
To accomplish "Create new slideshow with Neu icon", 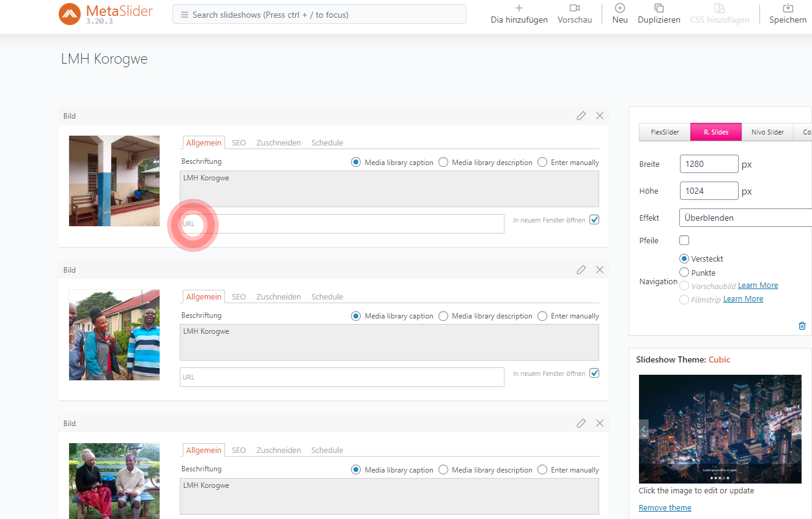I will coord(620,8).
